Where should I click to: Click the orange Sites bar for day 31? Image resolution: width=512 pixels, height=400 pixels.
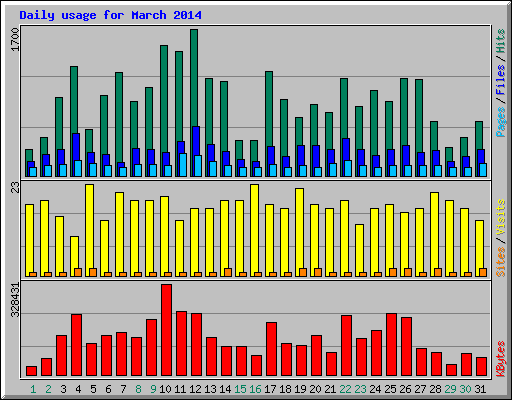[x=483, y=272]
